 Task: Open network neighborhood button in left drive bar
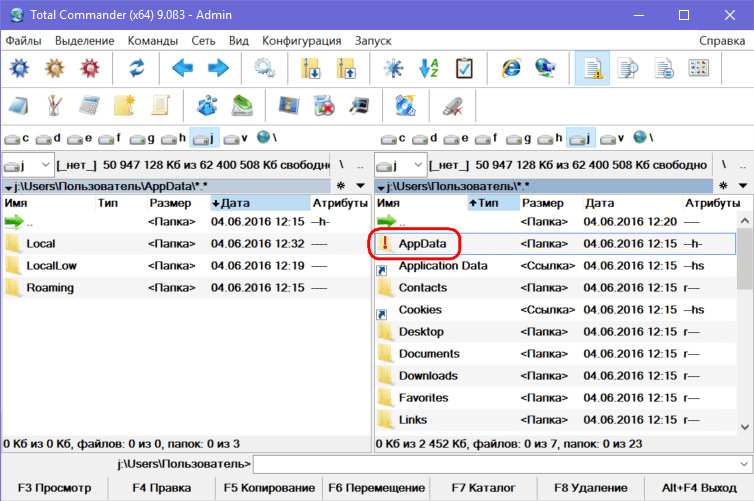(x=267, y=138)
